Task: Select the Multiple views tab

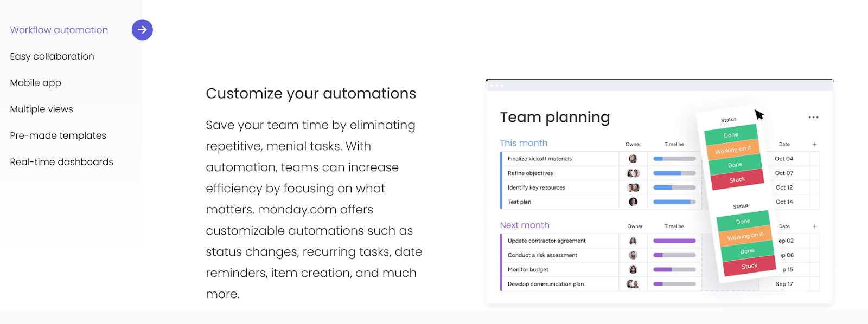Action: [41, 109]
